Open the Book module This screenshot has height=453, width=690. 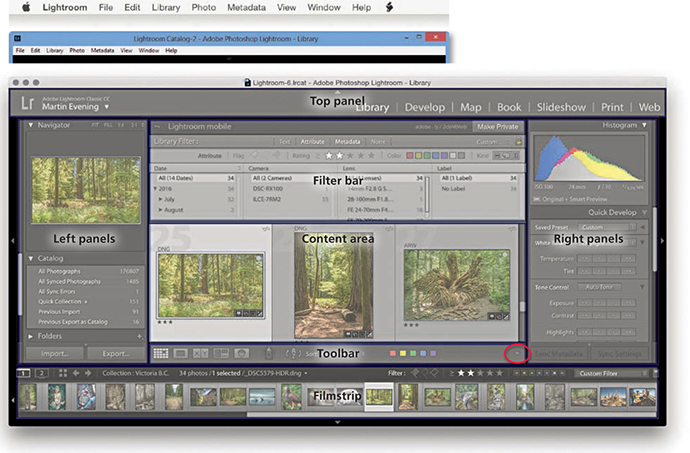[509, 107]
